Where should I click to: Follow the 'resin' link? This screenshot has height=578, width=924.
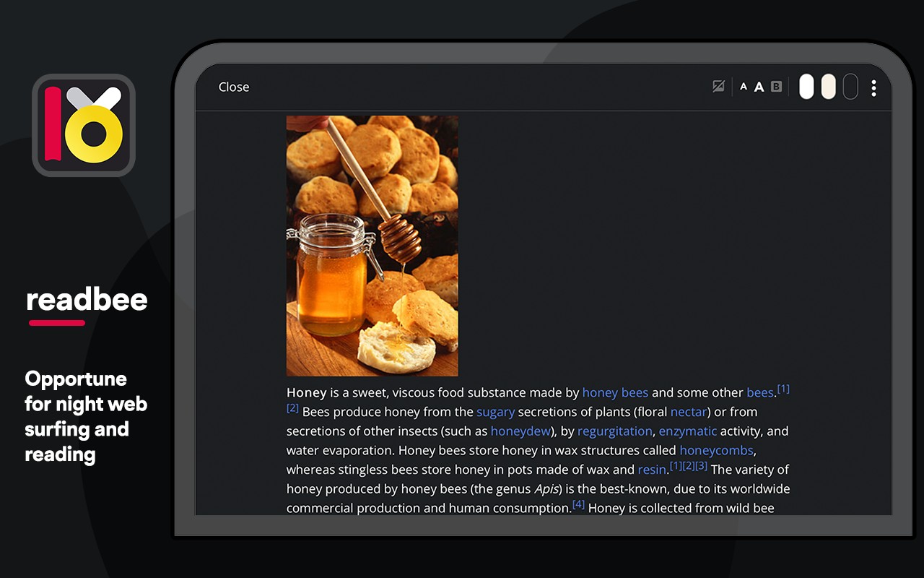coord(652,470)
